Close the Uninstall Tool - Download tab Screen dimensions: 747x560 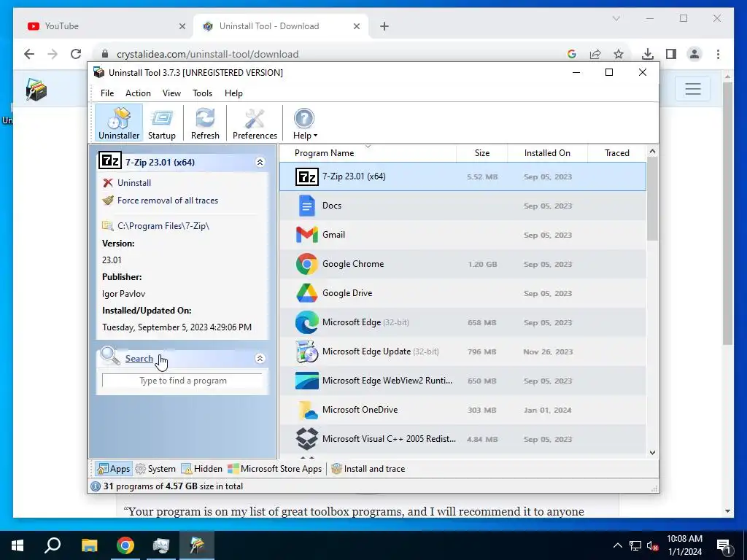point(356,26)
